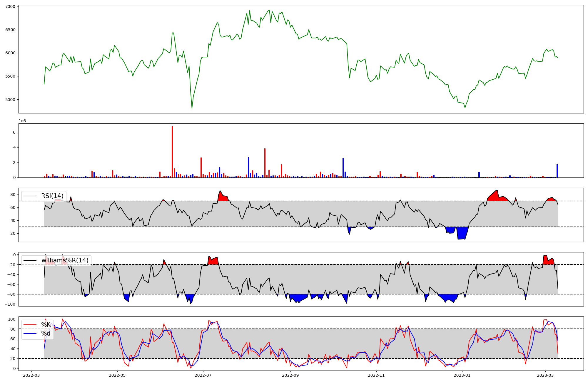
Task: Click the 7000 price axis tick label
Action: (10, 6)
